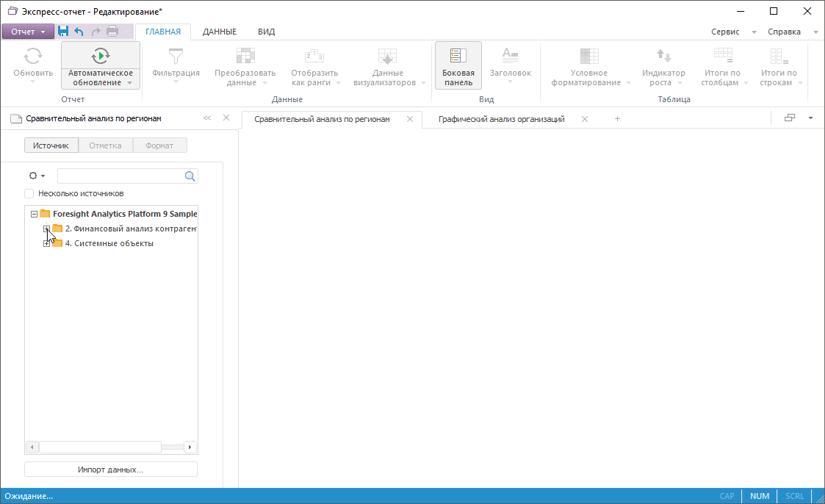This screenshot has height=504, width=825.
Task: Select the Формат panel tab
Action: [159, 145]
